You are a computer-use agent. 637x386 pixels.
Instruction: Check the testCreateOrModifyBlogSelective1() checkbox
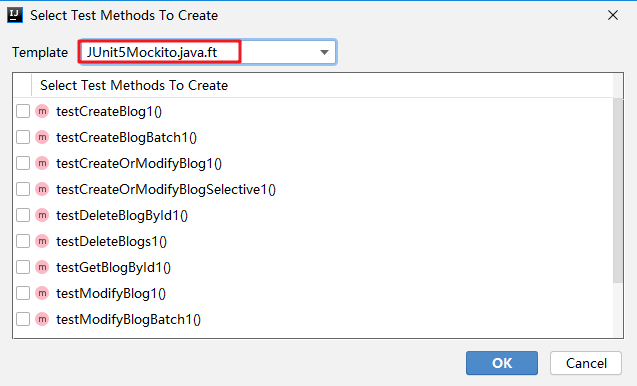[23, 189]
